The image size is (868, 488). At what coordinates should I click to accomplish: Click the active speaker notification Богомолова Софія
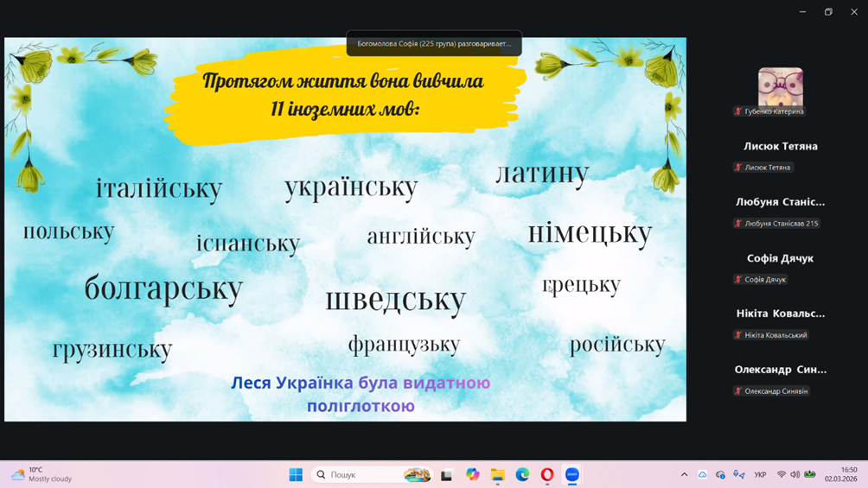[434, 43]
